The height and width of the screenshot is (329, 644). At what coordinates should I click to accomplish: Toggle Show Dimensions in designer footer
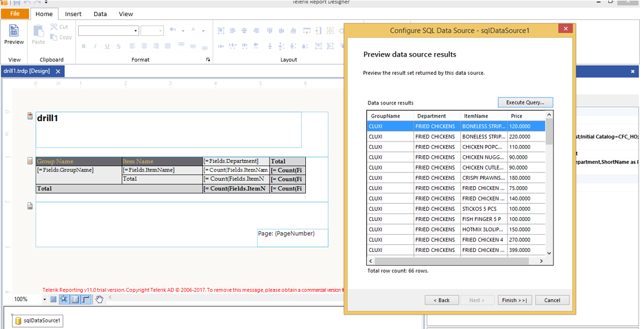coord(85,299)
